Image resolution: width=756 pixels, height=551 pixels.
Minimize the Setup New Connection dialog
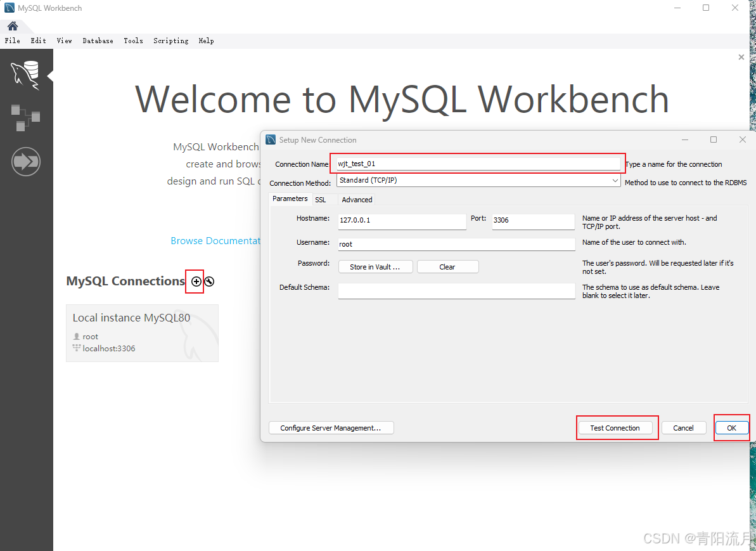(684, 139)
